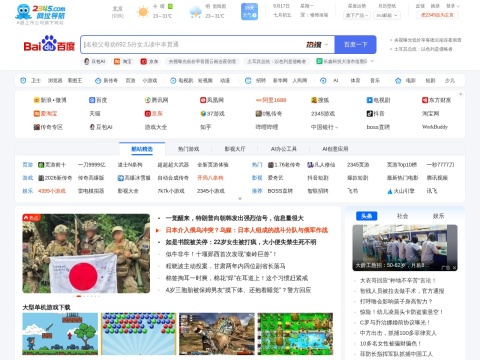Open 哔哩哔哩 site link

pyautogui.click(x=267, y=127)
